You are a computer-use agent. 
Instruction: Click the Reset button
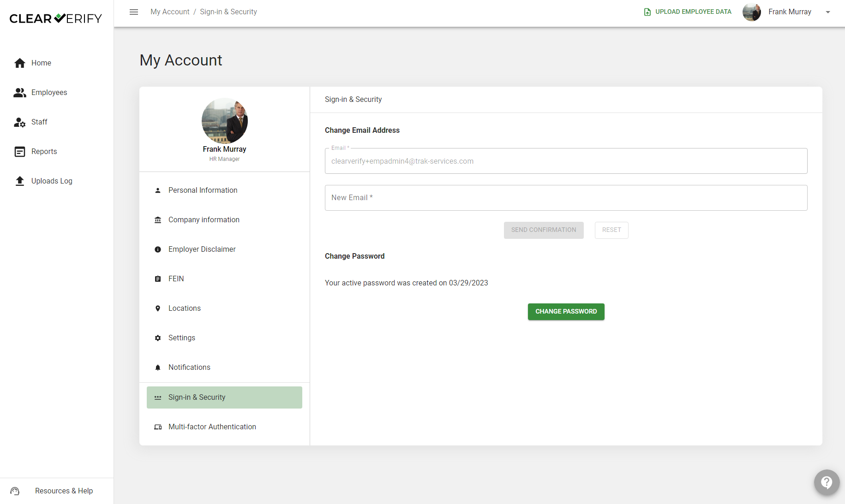(x=611, y=230)
